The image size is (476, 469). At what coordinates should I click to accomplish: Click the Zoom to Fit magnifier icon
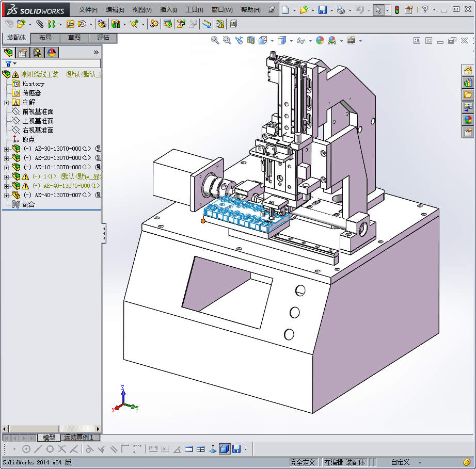[x=215, y=40]
